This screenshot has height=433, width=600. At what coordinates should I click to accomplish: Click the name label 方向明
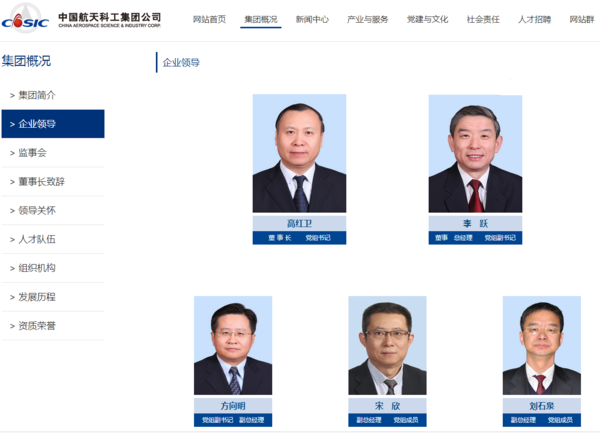233,406
